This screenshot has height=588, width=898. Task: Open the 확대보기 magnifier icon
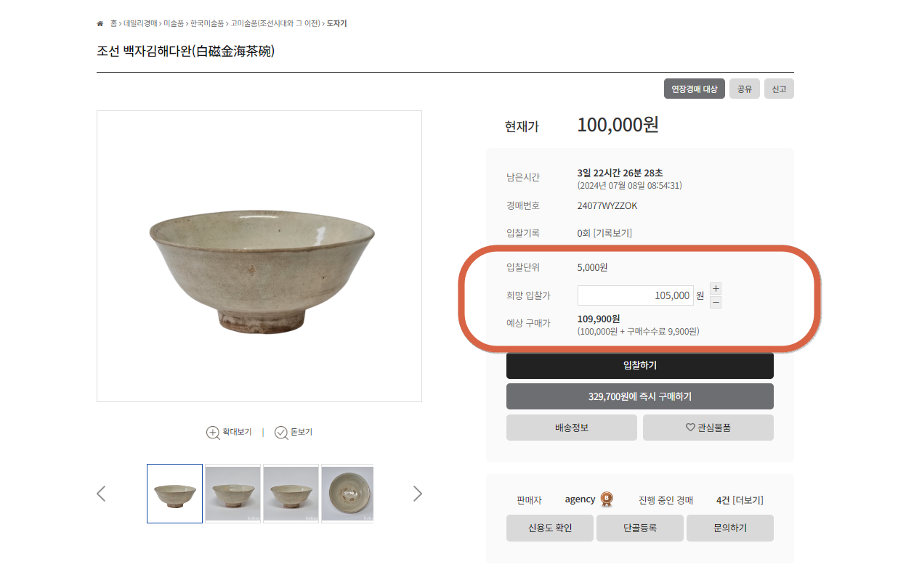pyautogui.click(x=213, y=433)
